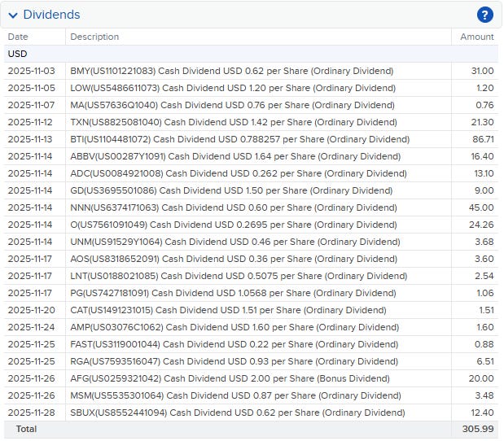Click the AOS(US8318652091) dividend description

coord(234,259)
